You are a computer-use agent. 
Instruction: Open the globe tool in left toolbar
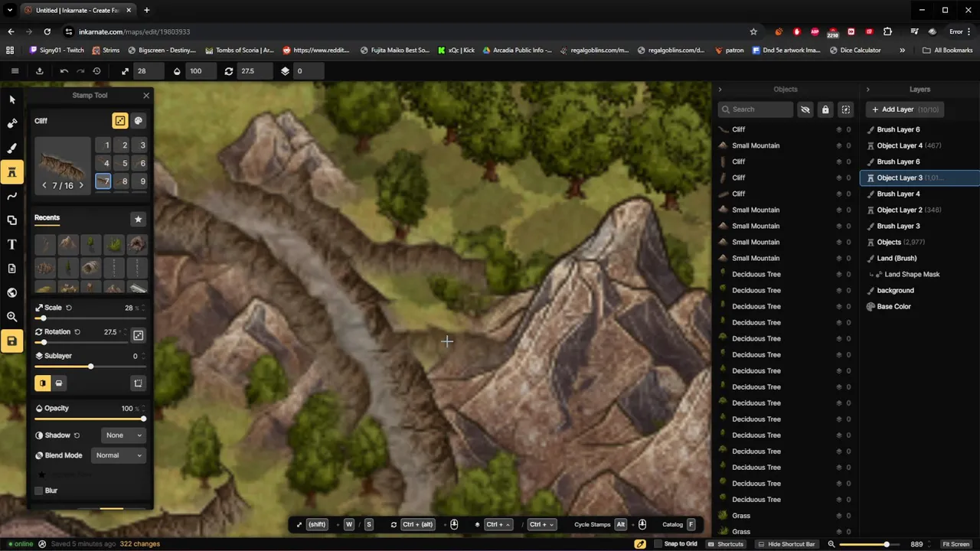tap(11, 292)
